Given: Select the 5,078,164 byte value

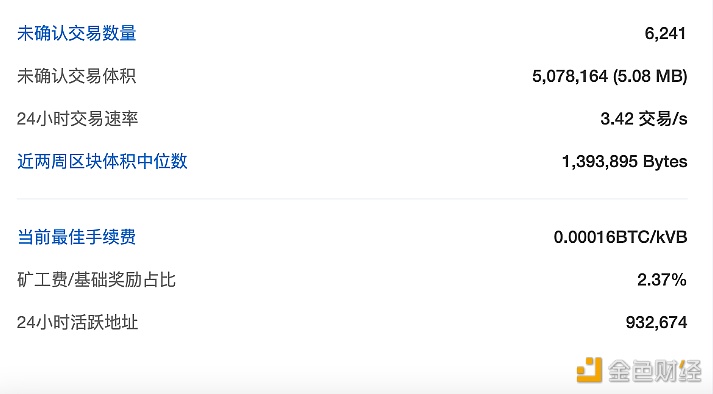Looking at the screenshot, I should tap(570, 76).
